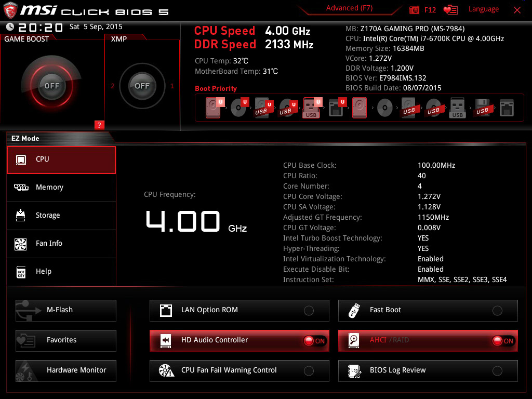Image resolution: width=532 pixels, height=399 pixels.
Task: Switch to the Memory section
Action: [61, 188]
